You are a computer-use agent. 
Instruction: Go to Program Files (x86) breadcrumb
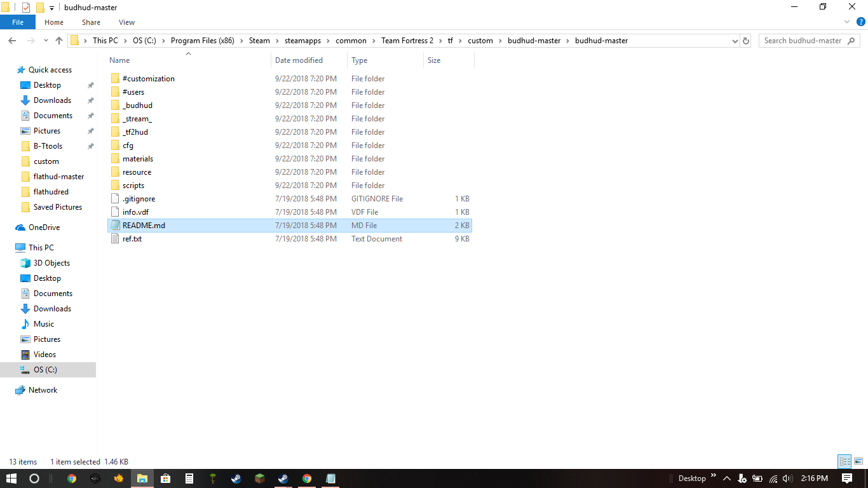(x=202, y=41)
